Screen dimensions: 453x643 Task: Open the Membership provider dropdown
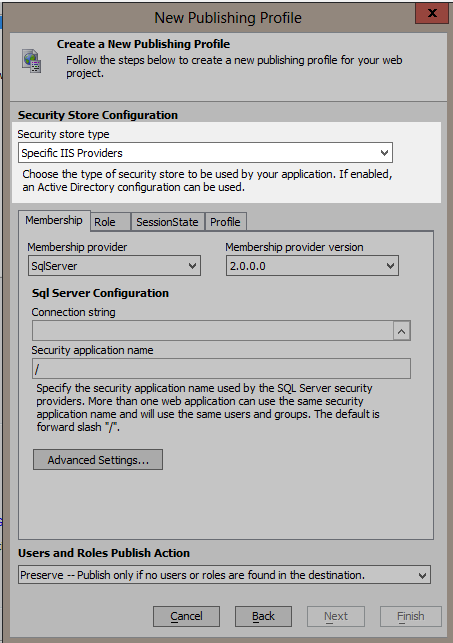[114, 266]
